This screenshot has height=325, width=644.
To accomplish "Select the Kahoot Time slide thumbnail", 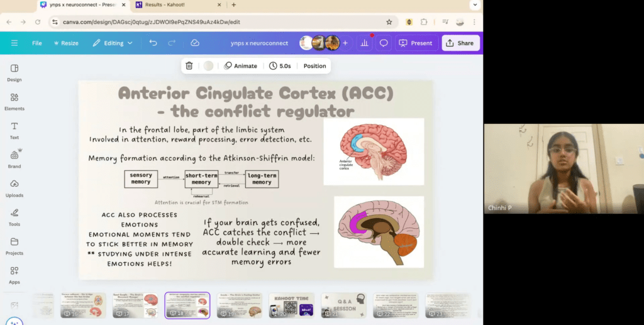I will [291, 306].
